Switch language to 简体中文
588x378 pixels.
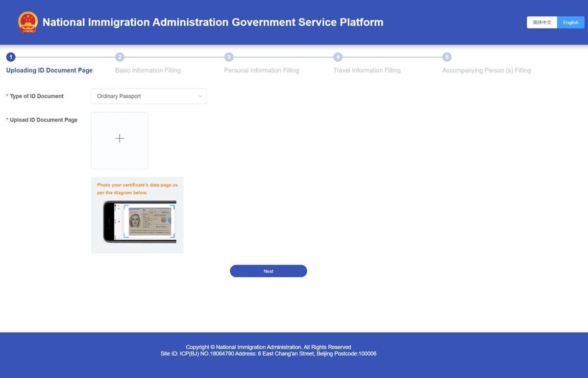point(541,22)
